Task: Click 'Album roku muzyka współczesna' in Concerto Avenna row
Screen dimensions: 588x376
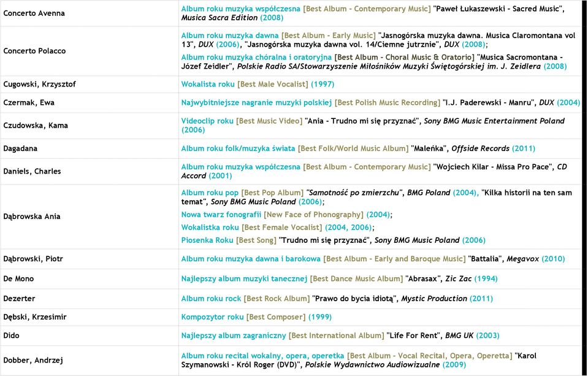Action: 241,9
